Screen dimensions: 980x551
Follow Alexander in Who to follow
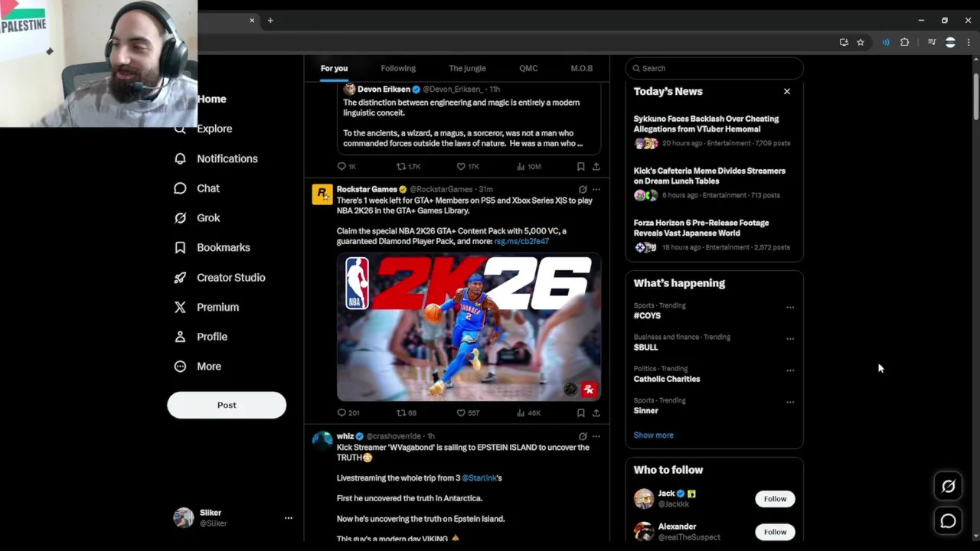pyautogui.click(x=775, y=532)
